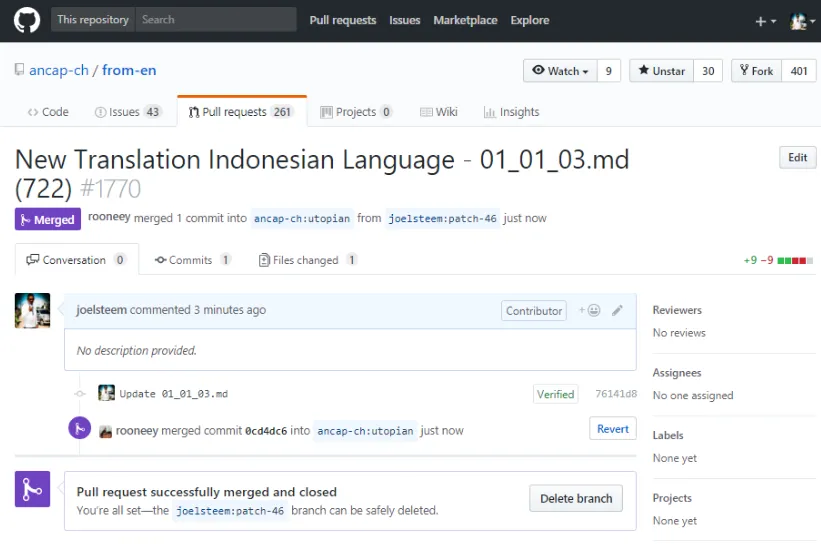Click the diffstat colored blocks
The width and height of the screenshot is (821, 544).
click(795, 260)
